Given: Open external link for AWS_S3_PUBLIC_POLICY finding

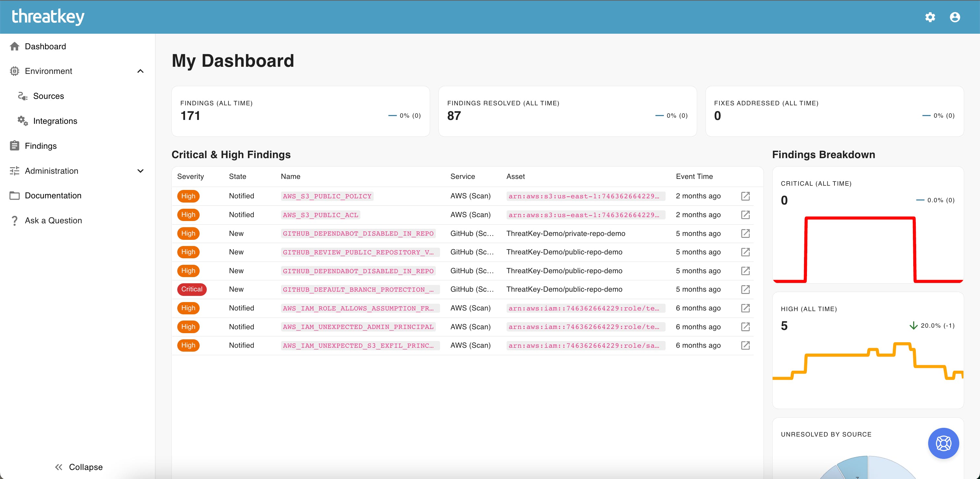Looking at the screenshot, I should [745, 196].
